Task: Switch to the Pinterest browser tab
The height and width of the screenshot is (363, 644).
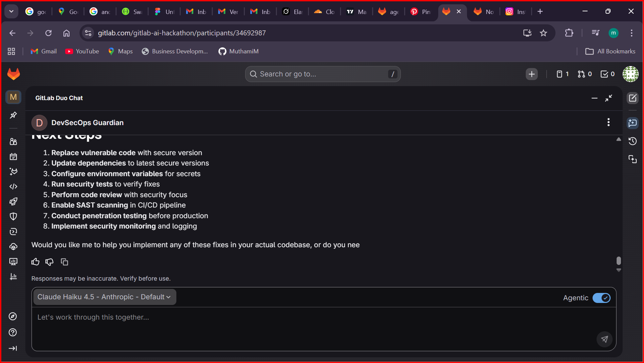Action: pos(421,12)
